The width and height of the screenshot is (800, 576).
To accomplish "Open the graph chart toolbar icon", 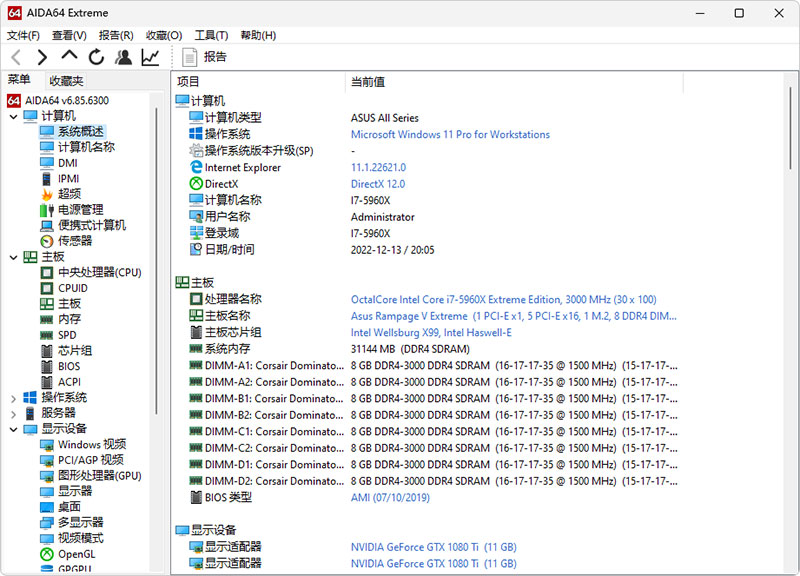I will point(151,57).
